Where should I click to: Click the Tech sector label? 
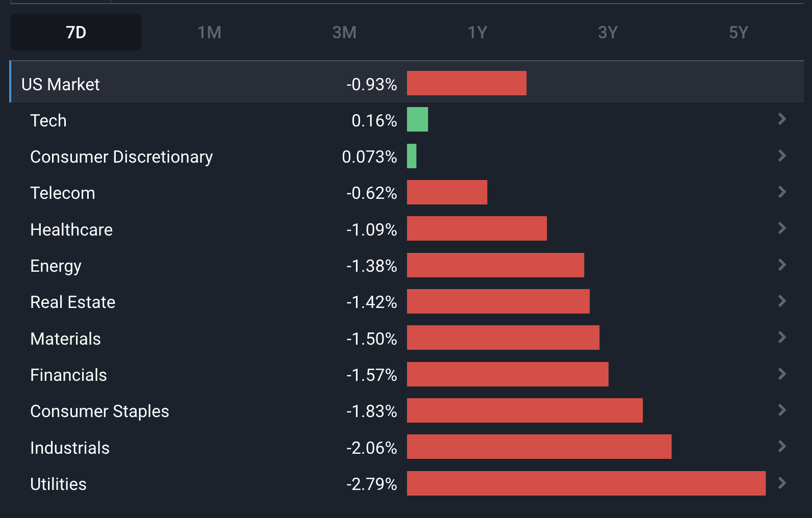48,120
